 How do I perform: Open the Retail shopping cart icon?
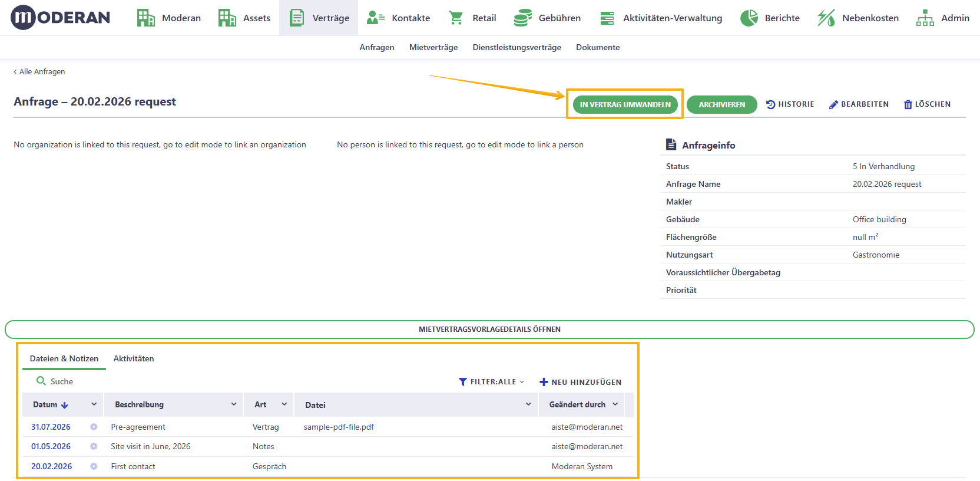pos(456,18)
